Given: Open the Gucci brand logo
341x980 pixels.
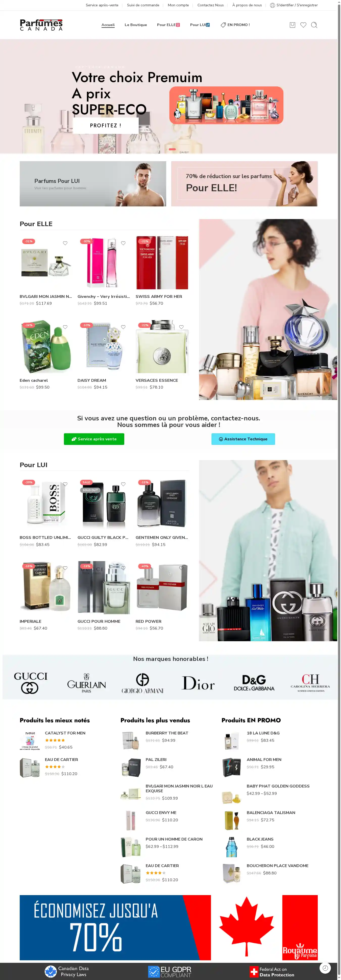Looking at the screenshot, I should tap(30, 683).
